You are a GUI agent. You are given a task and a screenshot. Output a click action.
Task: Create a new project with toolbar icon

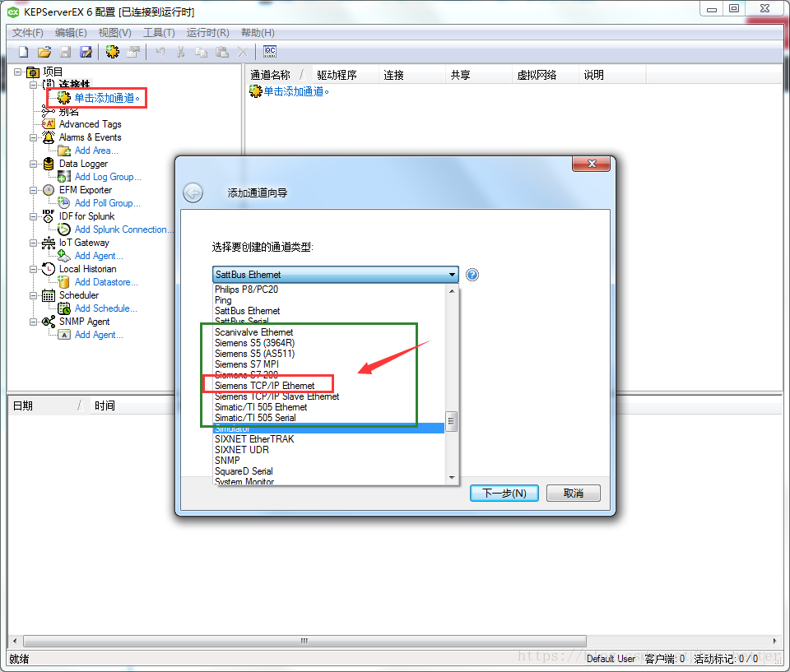(x=23, y=52)
